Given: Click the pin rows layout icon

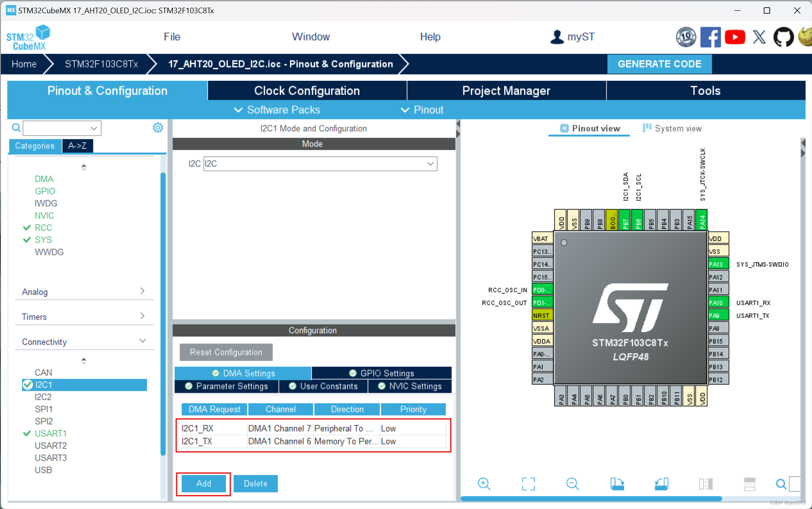Looking at the screenshot, I should point(750,484).
